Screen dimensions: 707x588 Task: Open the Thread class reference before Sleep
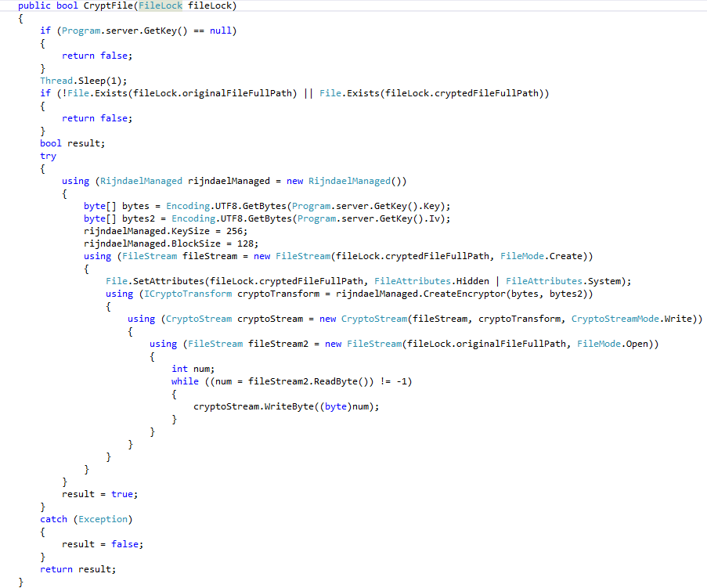[x=56, y=81]
